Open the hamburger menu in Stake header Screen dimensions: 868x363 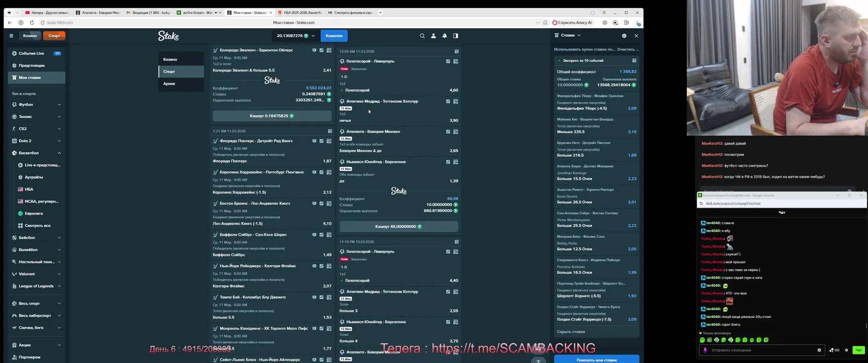click(11, 36)
